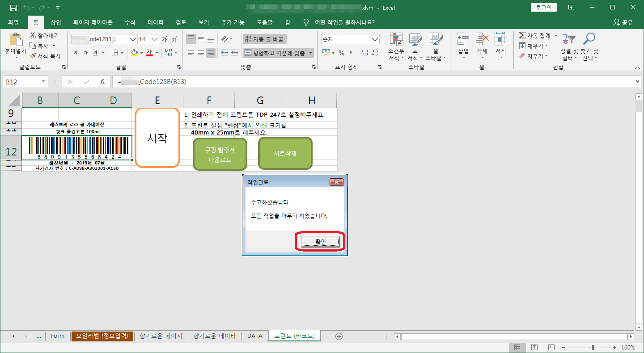The width and height of the screenshot is (644, 353).
Task: Click the AutoSum (자동 합계) sigma icon
Action: click(x=522, y=36)
